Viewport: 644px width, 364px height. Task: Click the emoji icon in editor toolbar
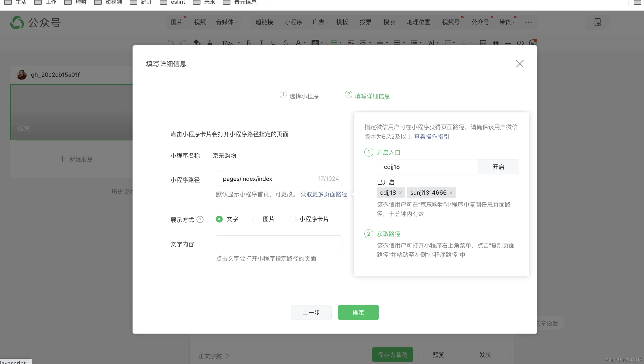[533, 43]
